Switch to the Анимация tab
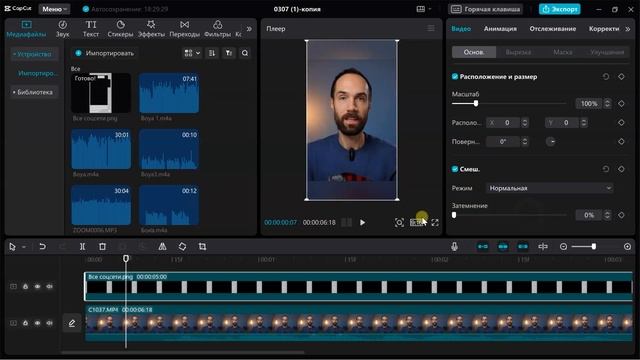This screenshot has width=640, height=360. click(x=500, y=29)
